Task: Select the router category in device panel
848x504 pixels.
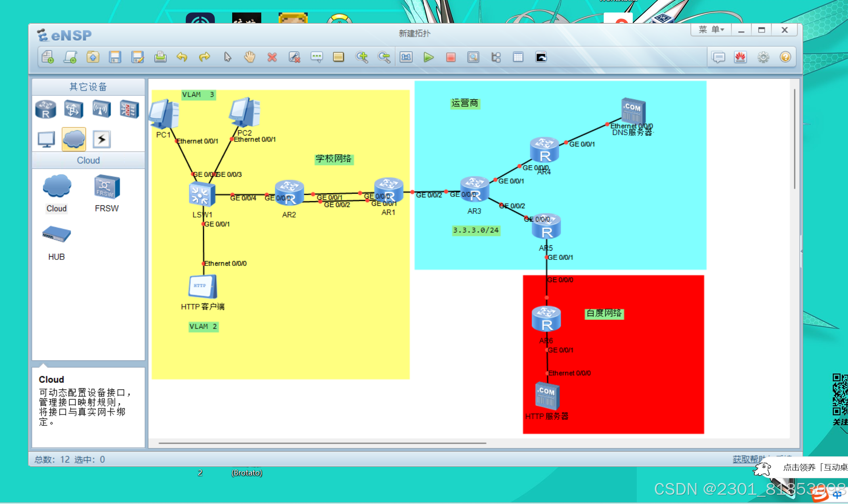Action: coord(46,109)
